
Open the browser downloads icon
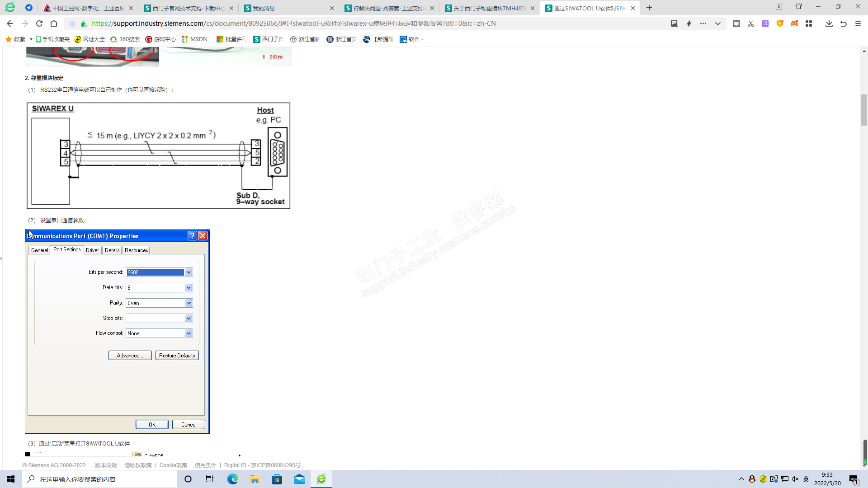pyautogui.click(x=829, y=23)
